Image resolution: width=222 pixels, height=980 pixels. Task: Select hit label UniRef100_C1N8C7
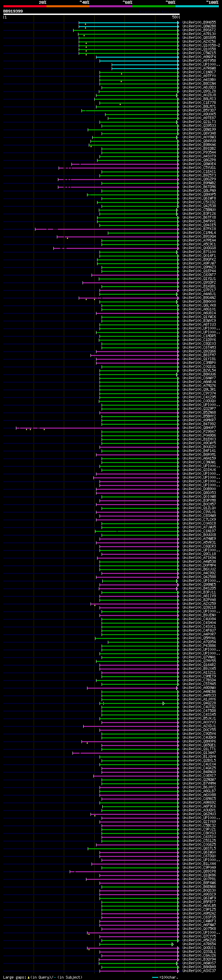click(199, 72)
